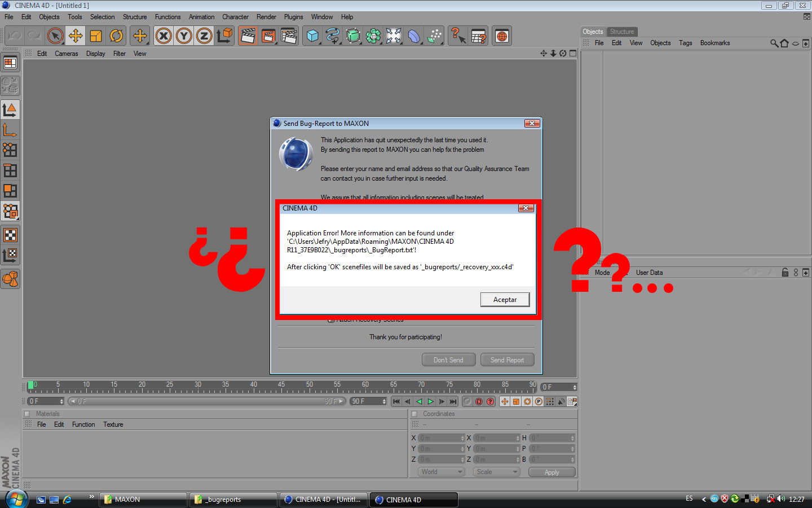This screenshot has width=812, height=508.
Task: Click the Windows Start orb
Action: [16, 499]
